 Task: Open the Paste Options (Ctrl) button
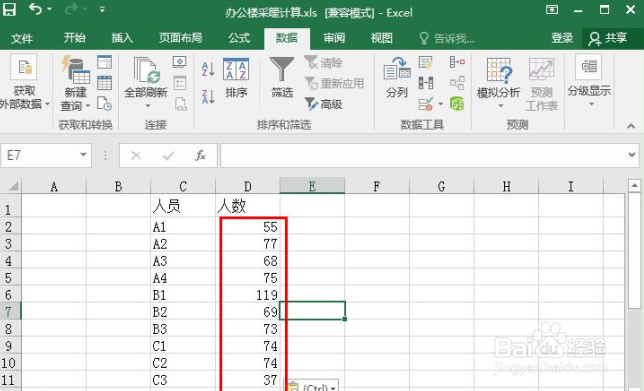coord(312,386)
